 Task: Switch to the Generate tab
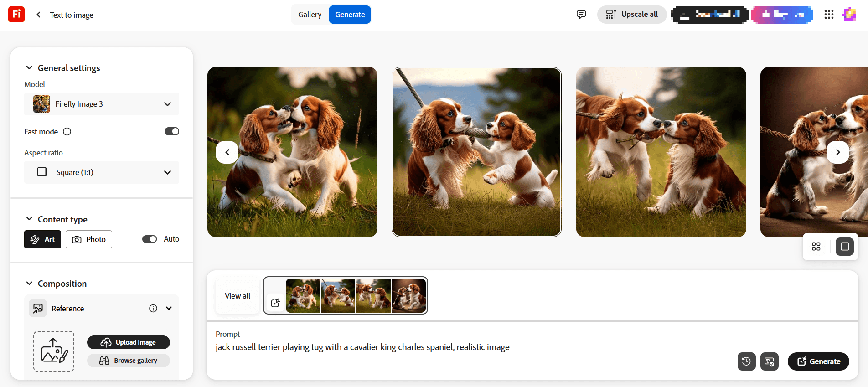click(x=350, y=15)
